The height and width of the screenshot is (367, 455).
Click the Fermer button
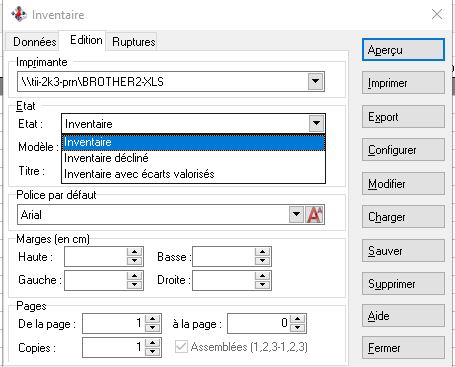tap(403, 348)
